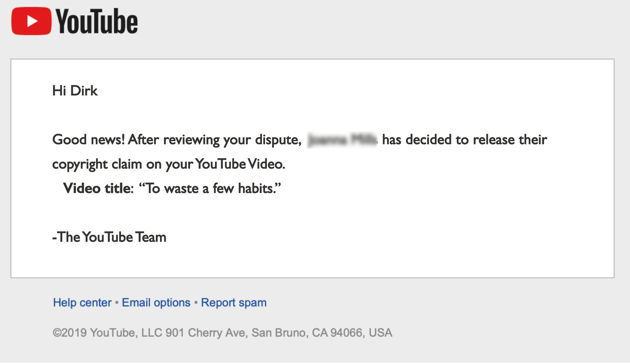The width and height of the screenshot is (630, 364).
Task: Click the dot separator after Help center
Action: [117, 303]
